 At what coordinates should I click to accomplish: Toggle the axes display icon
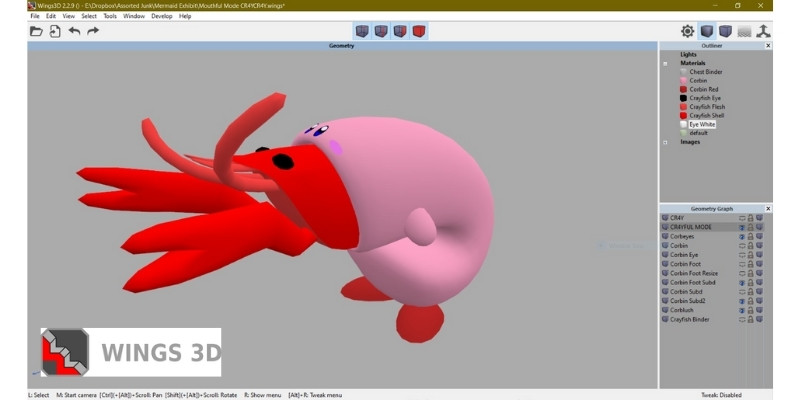pos(763,31)
